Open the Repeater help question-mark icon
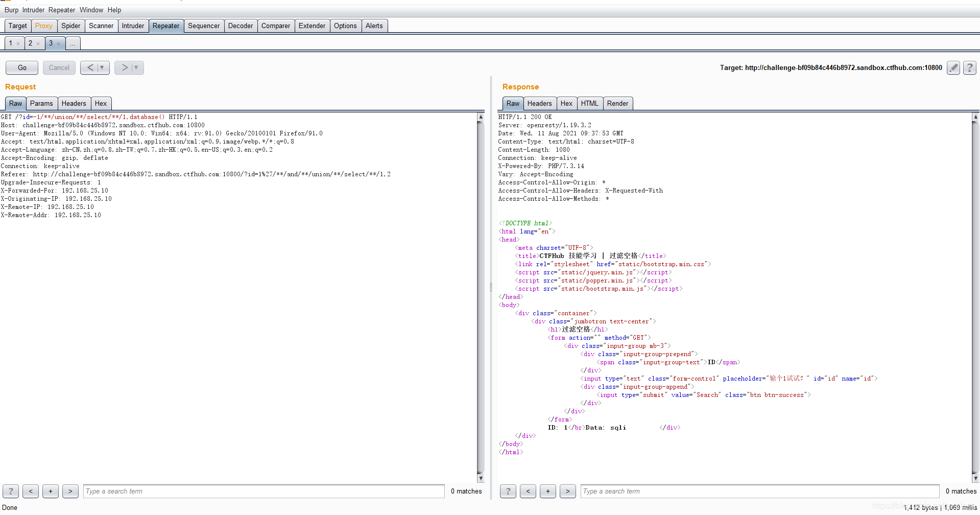 (970, 67)
